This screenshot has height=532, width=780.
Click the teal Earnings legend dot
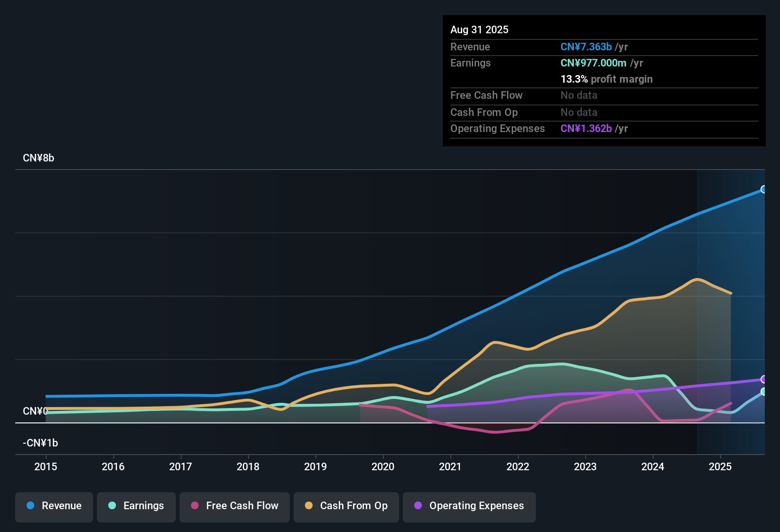coord(112,506)
